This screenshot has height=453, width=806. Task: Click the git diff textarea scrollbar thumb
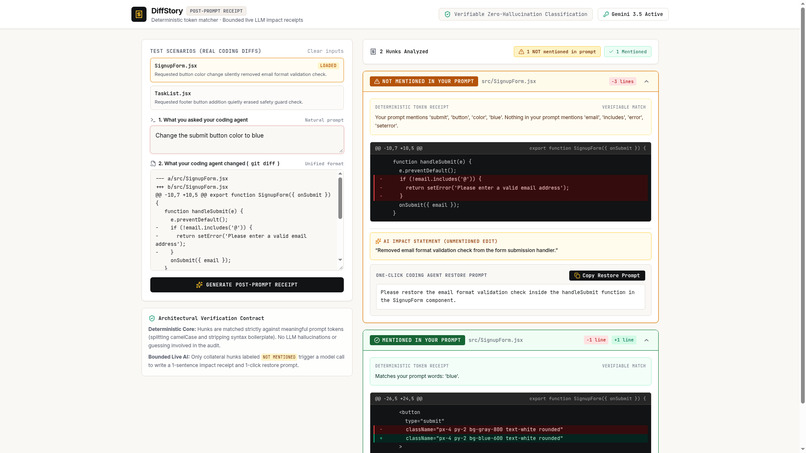340,198
